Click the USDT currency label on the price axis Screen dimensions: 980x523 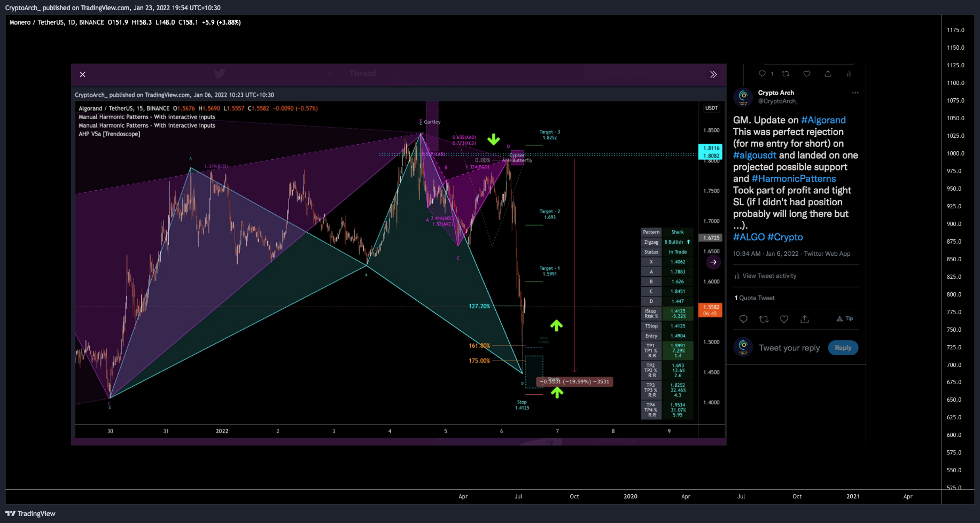[x=712, y=108]
